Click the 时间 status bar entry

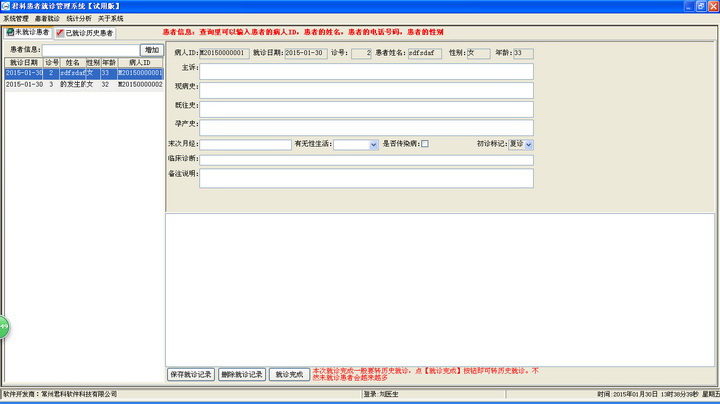coord(658,394)
